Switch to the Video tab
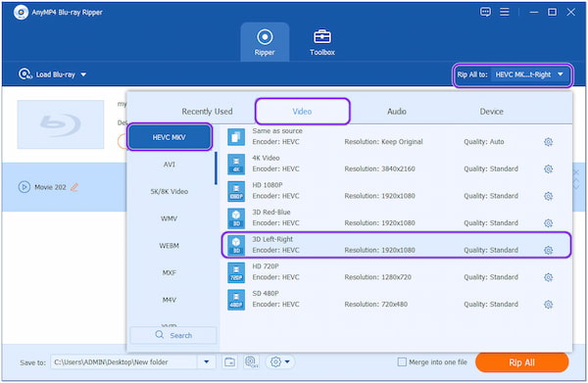This screenshot has width=588, height=383. click(302, 112)
